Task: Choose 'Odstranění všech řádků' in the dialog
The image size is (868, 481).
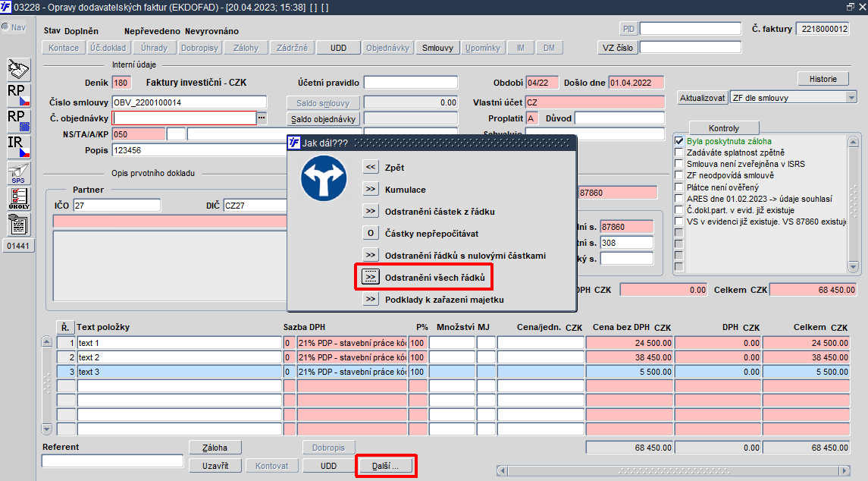Action: coord(370,278)
